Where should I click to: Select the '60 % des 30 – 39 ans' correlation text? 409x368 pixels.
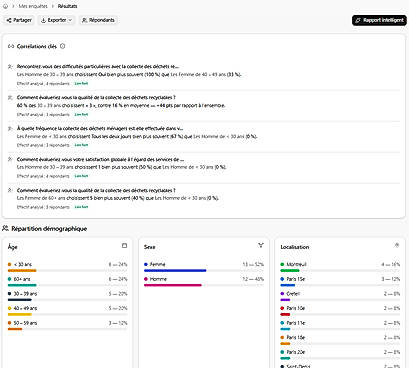pos(121,105)
